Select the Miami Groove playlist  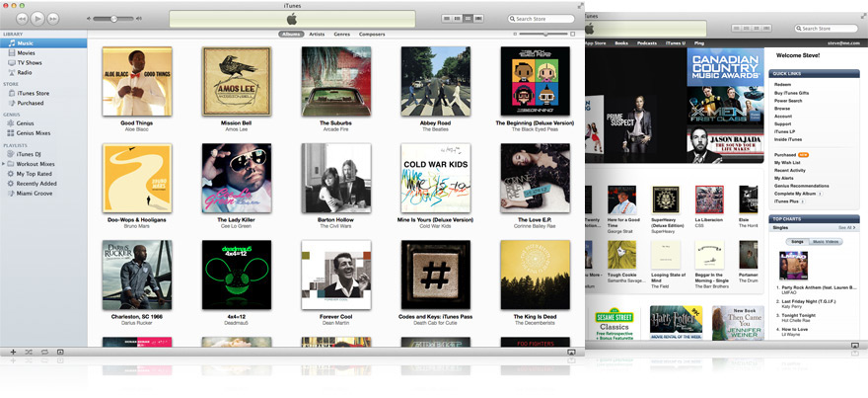coord(43,194)
